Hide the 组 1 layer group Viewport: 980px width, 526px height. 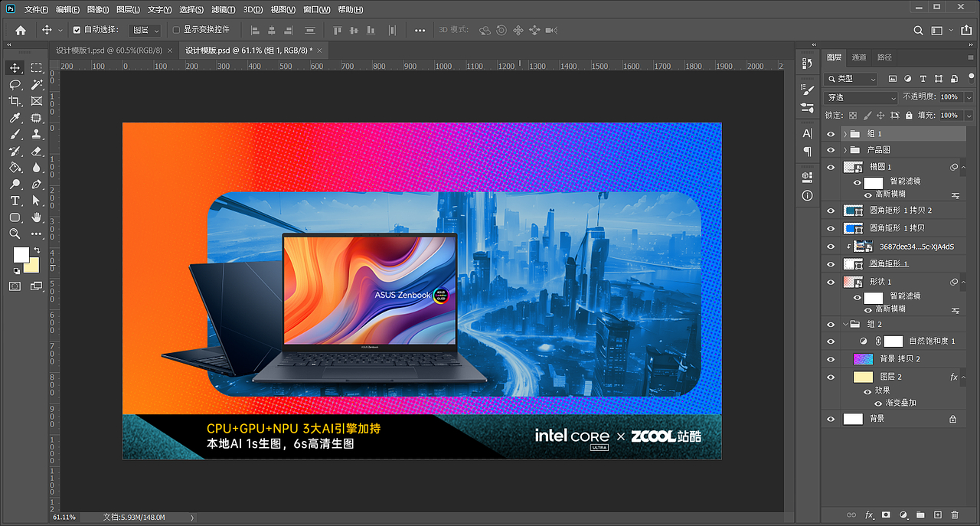831,134
